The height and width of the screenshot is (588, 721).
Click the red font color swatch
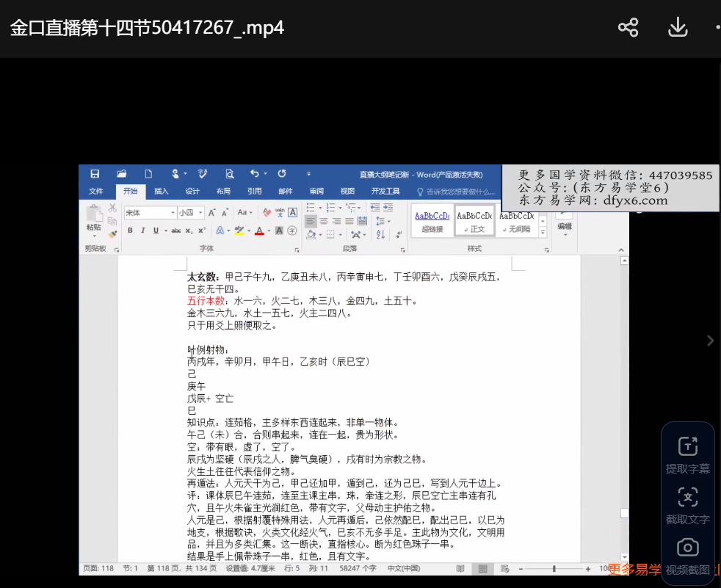(x=258, y=231)
